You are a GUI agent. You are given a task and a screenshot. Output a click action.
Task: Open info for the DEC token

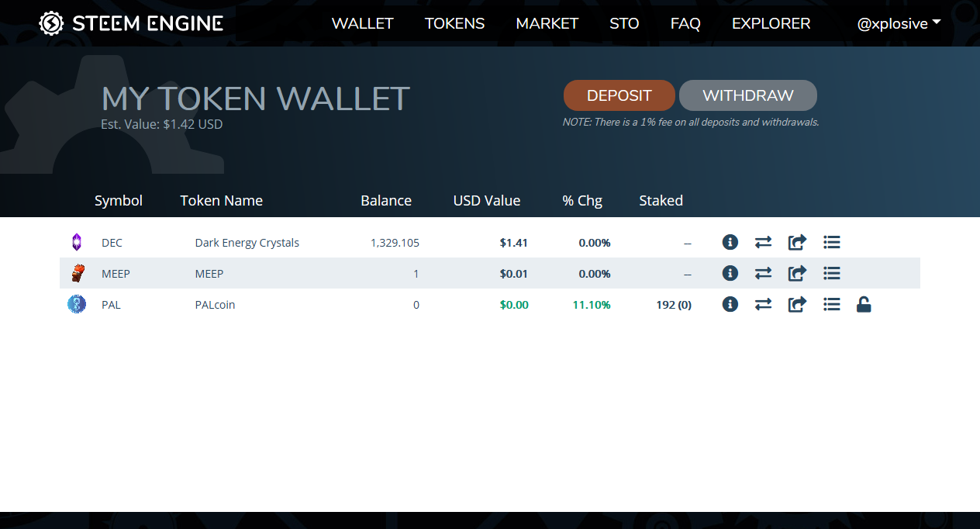click(x=730, y=243)
